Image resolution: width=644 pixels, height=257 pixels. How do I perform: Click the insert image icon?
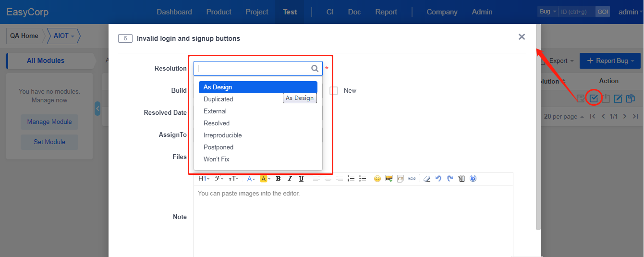(x=389, y=179)
